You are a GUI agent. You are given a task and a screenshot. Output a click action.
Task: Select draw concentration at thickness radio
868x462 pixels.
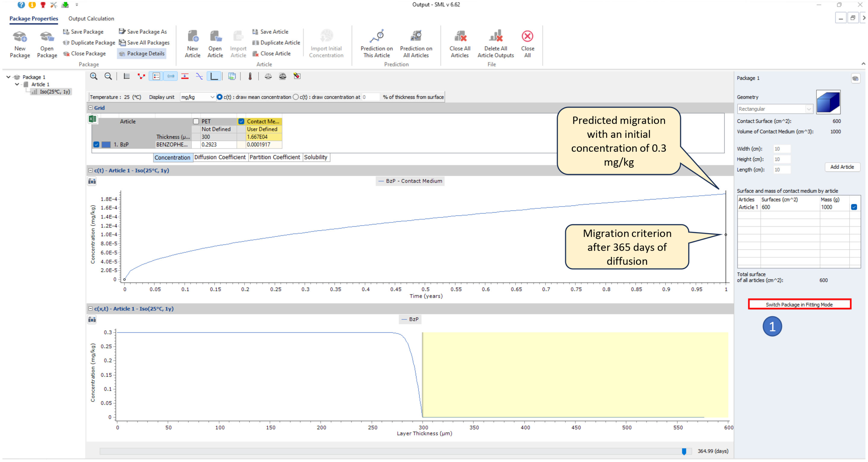point(296,97)
